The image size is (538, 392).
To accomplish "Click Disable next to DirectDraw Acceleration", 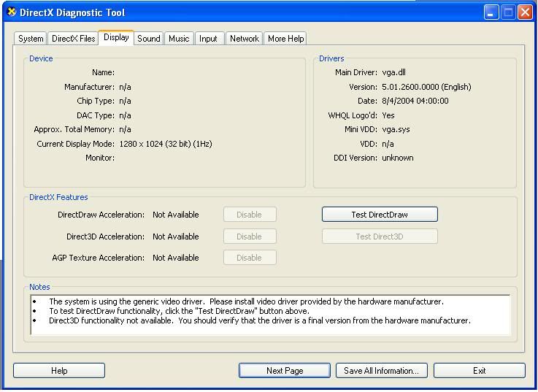I will (x=250, y=215).
